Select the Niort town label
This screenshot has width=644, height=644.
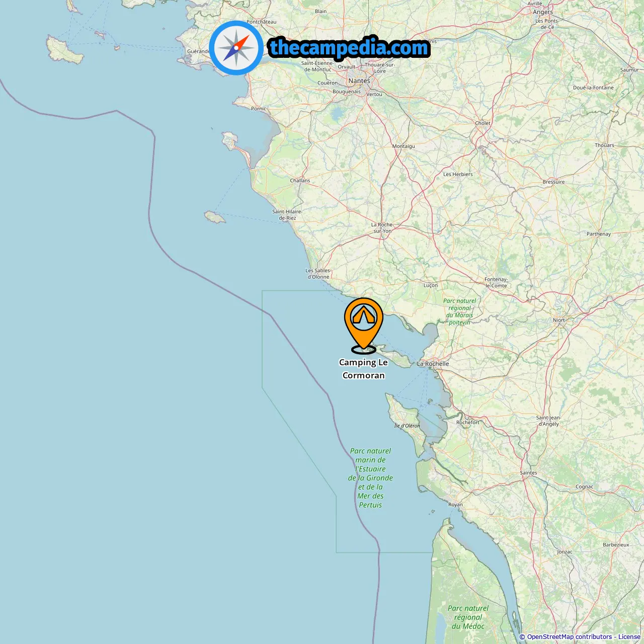(x=559, y=320)
